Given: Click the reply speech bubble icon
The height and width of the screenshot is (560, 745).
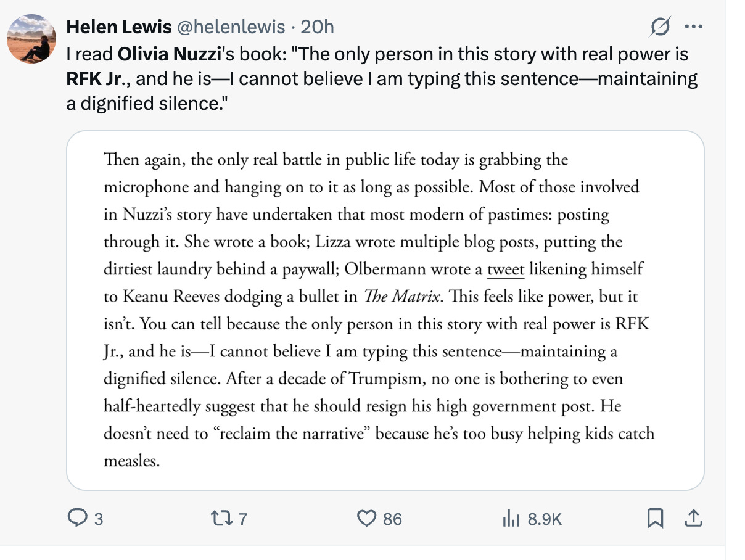Looking at the screenshot, I should point(77,519).
